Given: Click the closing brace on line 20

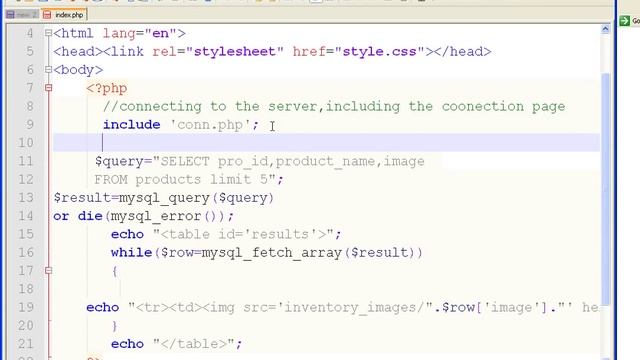Looking at the screenshot, I should pyautogui.click(x=115, y=326).
